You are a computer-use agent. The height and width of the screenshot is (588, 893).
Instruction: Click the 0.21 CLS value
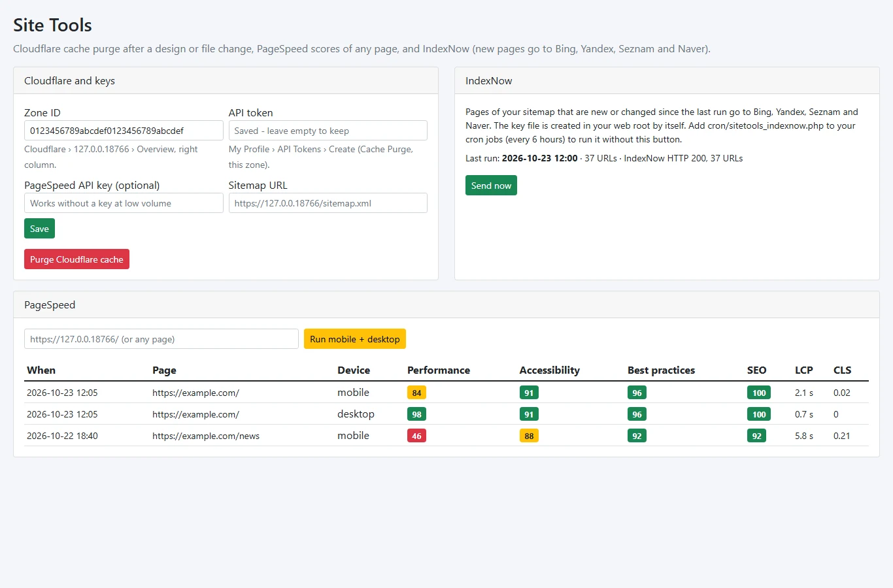tap(842, 436)
